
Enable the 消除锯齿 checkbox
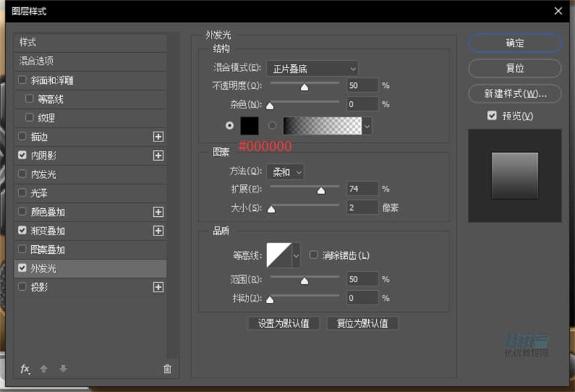tap(313, 255)
